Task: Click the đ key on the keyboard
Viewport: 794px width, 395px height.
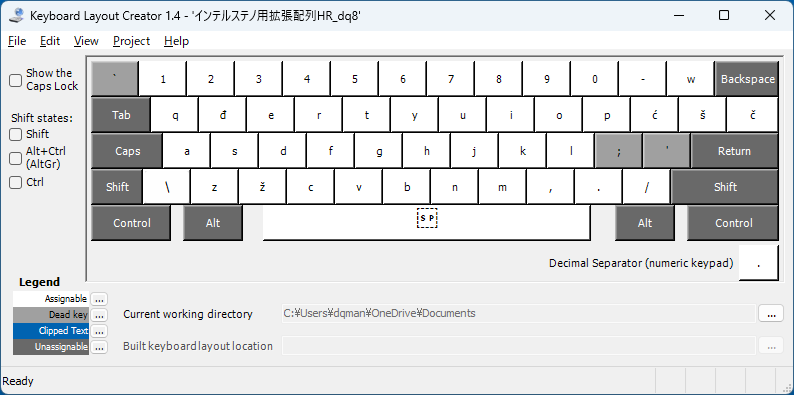Action: [223, 115]
